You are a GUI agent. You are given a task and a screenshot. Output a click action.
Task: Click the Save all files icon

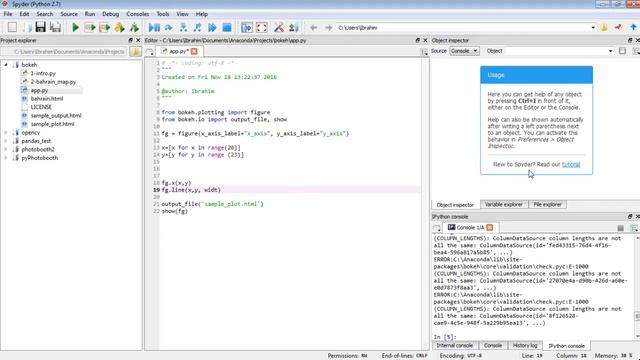[55, 27]
